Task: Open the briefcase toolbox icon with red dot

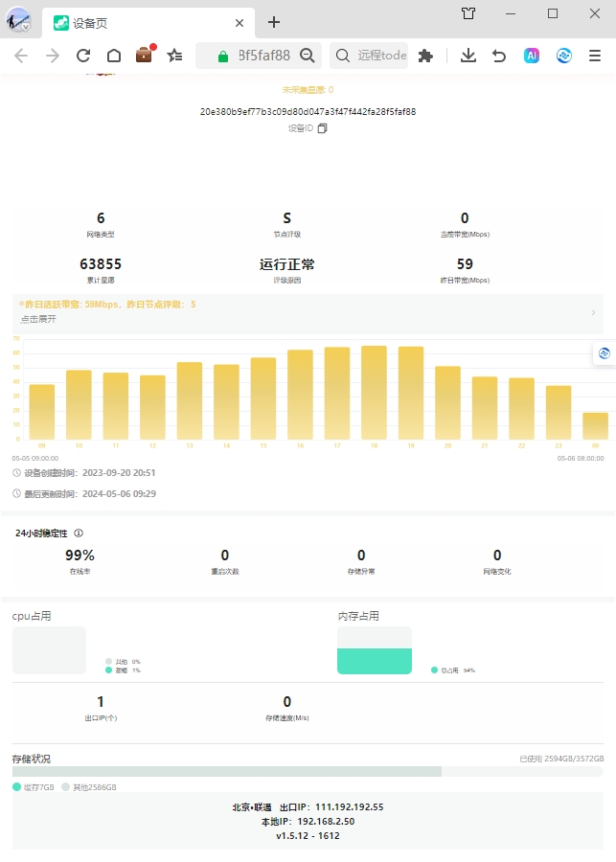Action: coord(145,56)
